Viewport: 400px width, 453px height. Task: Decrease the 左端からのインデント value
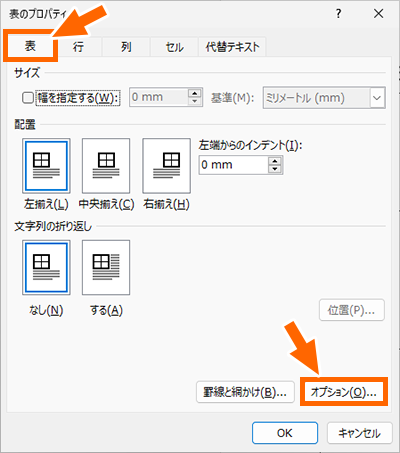pos(275,169)
